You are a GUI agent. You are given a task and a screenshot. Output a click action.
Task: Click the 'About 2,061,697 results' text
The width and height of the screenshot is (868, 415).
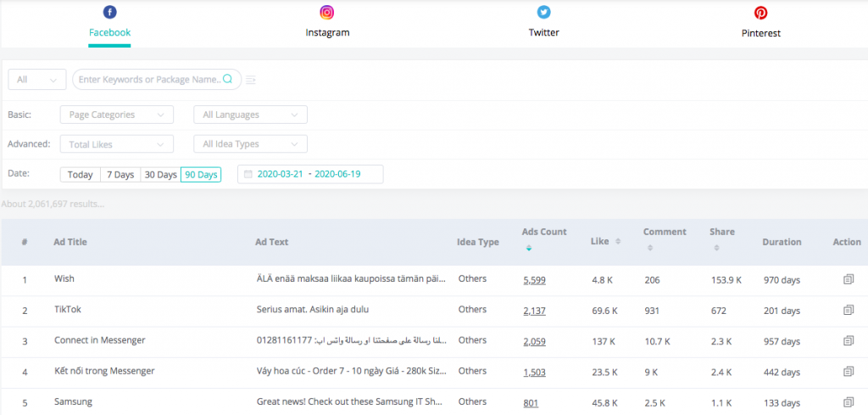53,204
